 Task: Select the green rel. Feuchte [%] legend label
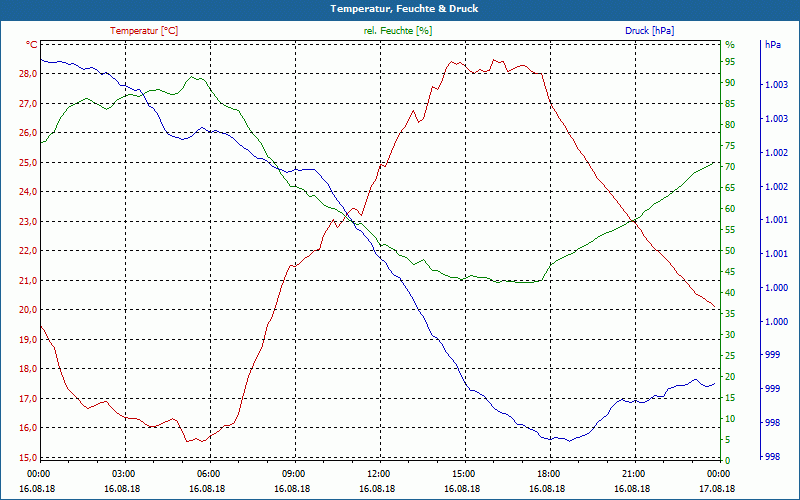coord(397,31)
